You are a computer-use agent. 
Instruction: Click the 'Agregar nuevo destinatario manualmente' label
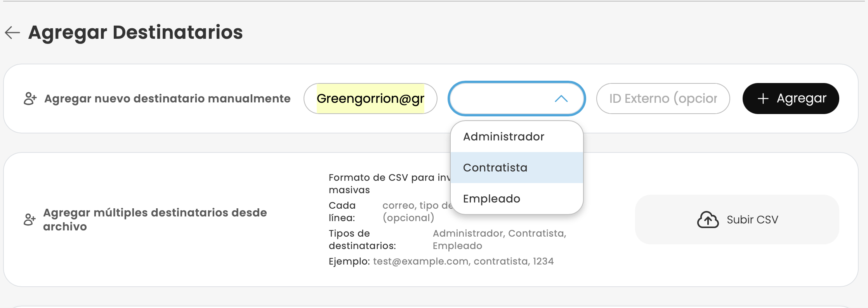point(167,99)
